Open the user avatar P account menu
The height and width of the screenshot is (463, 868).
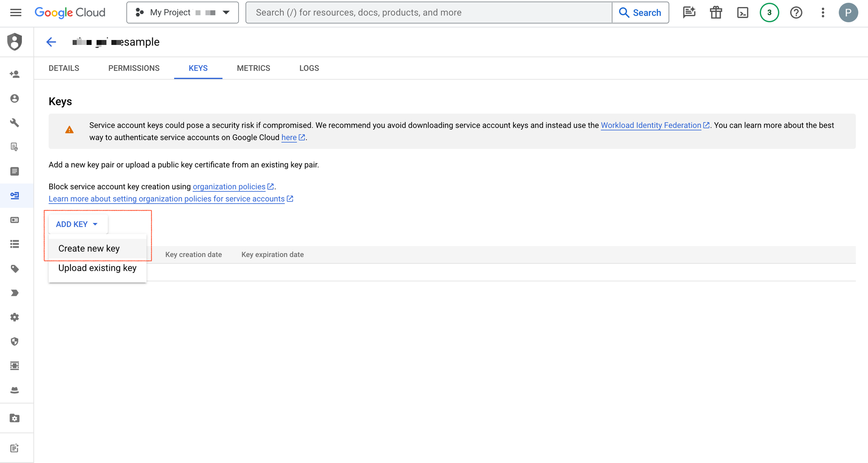848,12
